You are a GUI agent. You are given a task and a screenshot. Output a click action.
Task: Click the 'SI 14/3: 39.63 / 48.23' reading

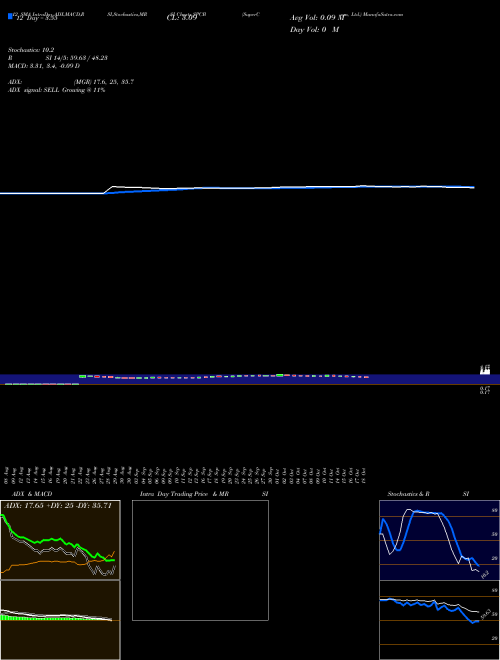(x=77, y=58)
